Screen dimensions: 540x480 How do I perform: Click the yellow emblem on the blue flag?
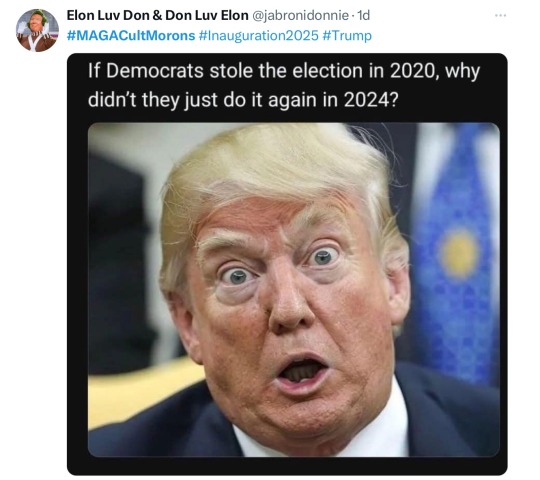(x=459, y=252)
